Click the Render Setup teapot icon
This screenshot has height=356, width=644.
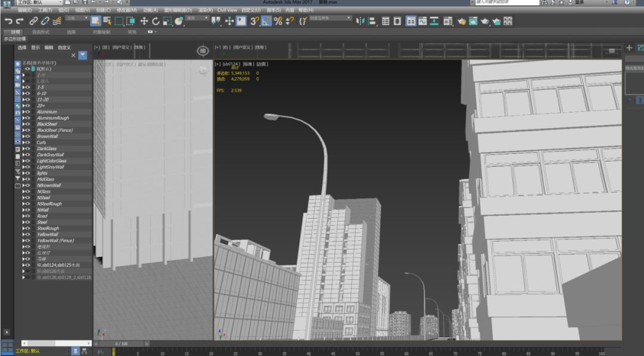click(462, 21)
